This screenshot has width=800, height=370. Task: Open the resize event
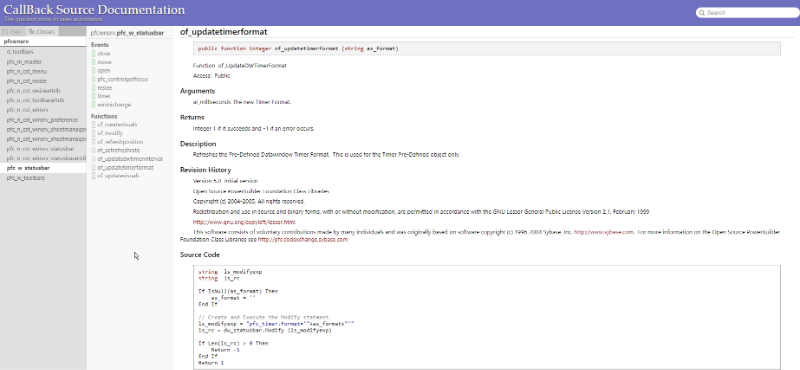coord(105,88)
